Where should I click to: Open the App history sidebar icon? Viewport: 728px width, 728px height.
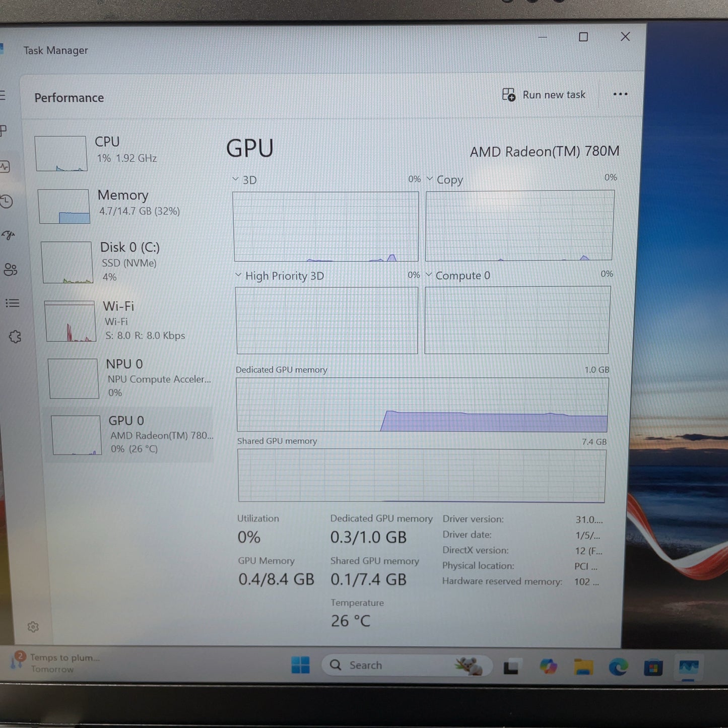click(6, 202)
